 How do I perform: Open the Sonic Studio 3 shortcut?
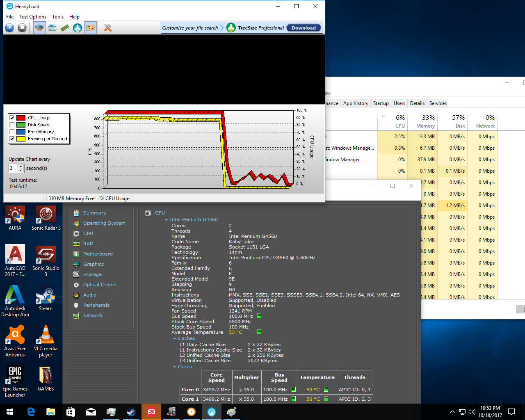click(46, 261)
